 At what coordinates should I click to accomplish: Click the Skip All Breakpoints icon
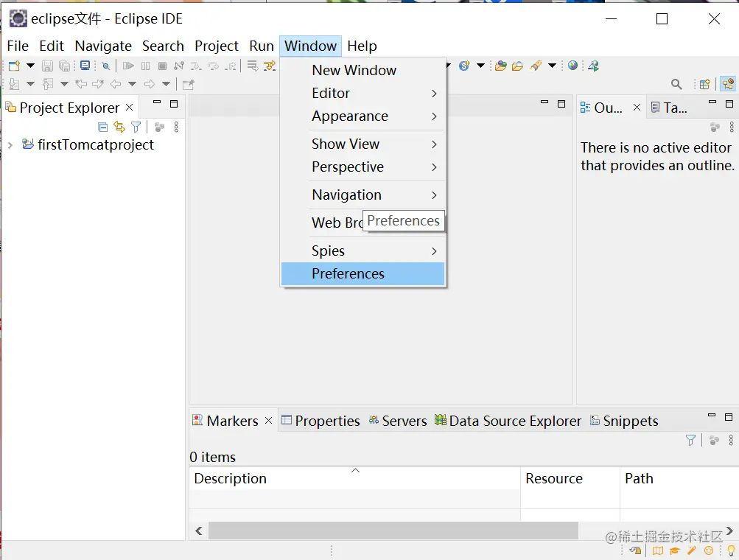(106, 66)
